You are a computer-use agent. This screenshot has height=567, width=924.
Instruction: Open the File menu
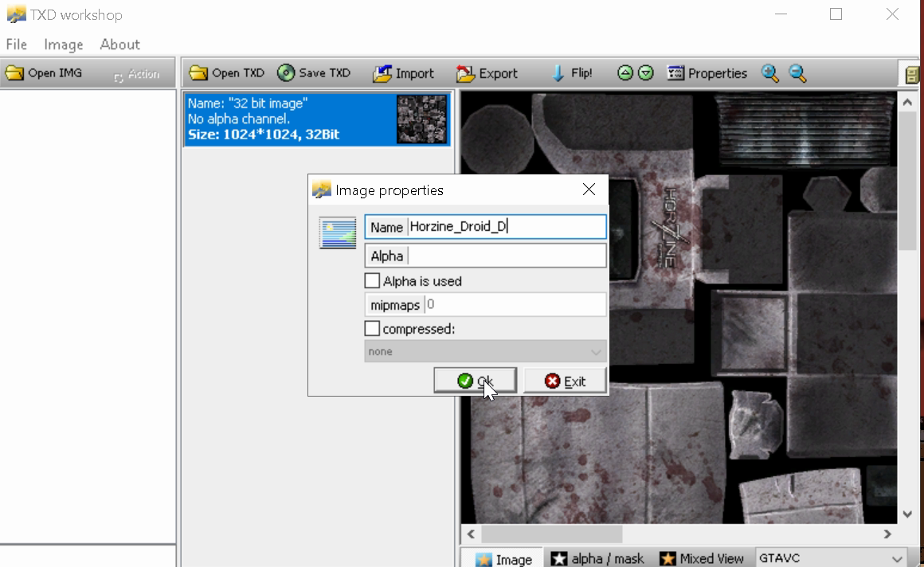tap(17, 45)
